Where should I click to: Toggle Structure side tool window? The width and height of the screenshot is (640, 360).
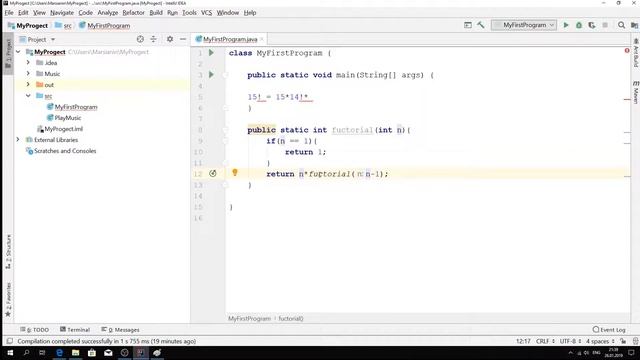point(8,252)
